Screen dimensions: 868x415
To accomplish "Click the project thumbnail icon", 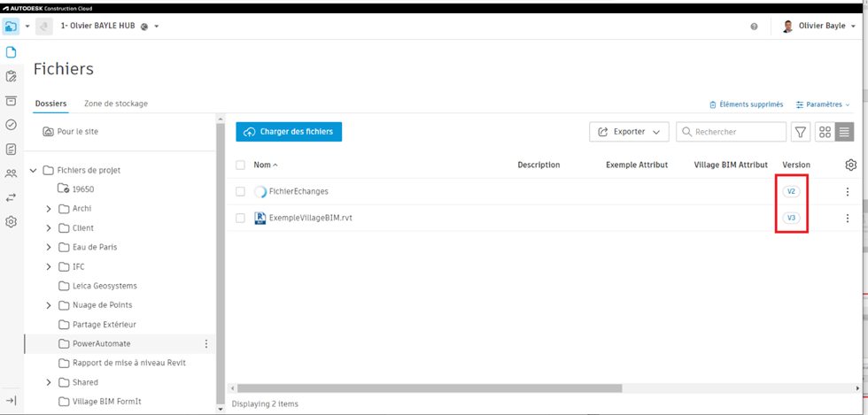I will 44,26.
